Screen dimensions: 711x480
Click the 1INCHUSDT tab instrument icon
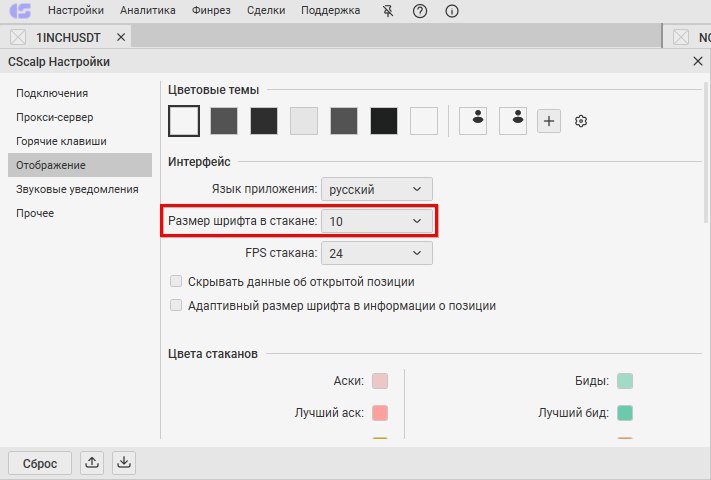click(18, 37)
